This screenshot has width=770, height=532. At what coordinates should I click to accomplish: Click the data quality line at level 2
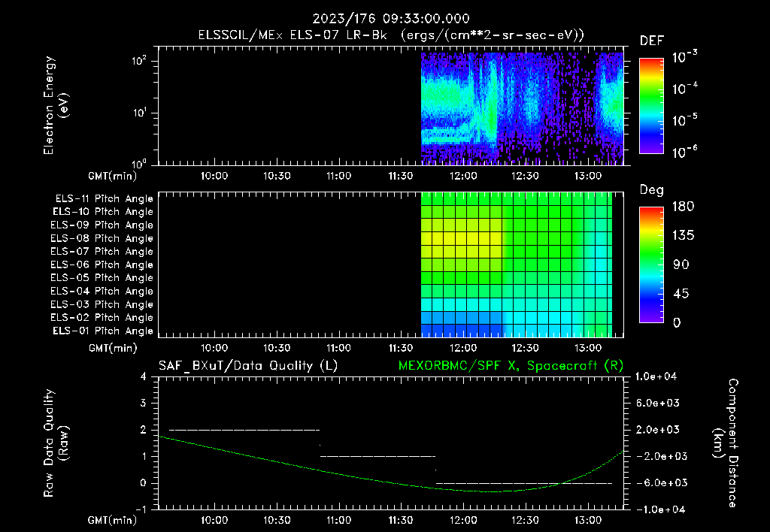coord(244,430)
